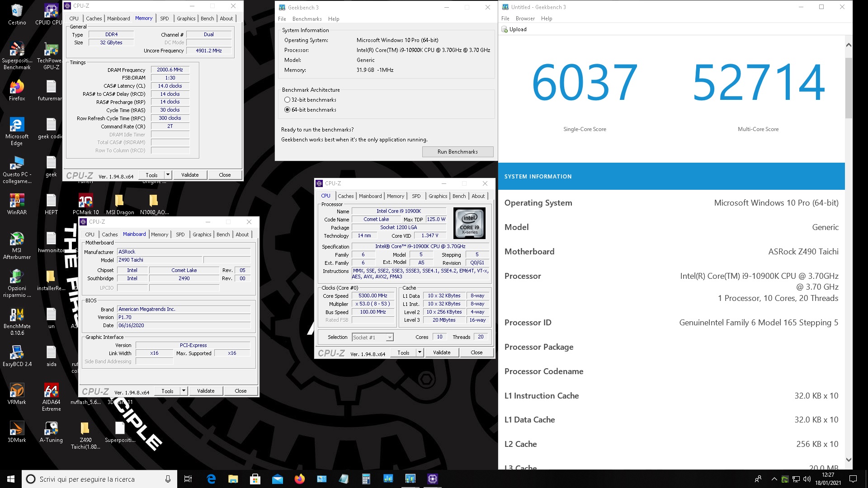
Task: Open EasyBCD 2.4 desktop icon
Action: pyautogui.click(x=17, y=356)
